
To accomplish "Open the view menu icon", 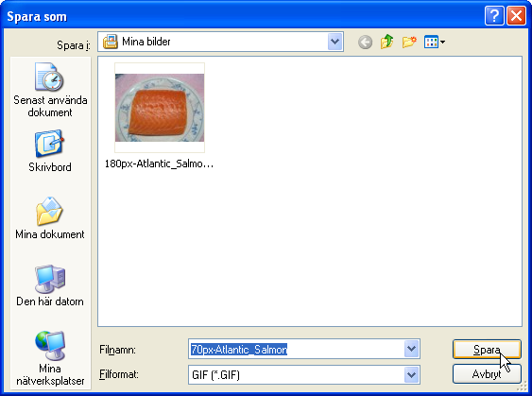I will [435, 43].
